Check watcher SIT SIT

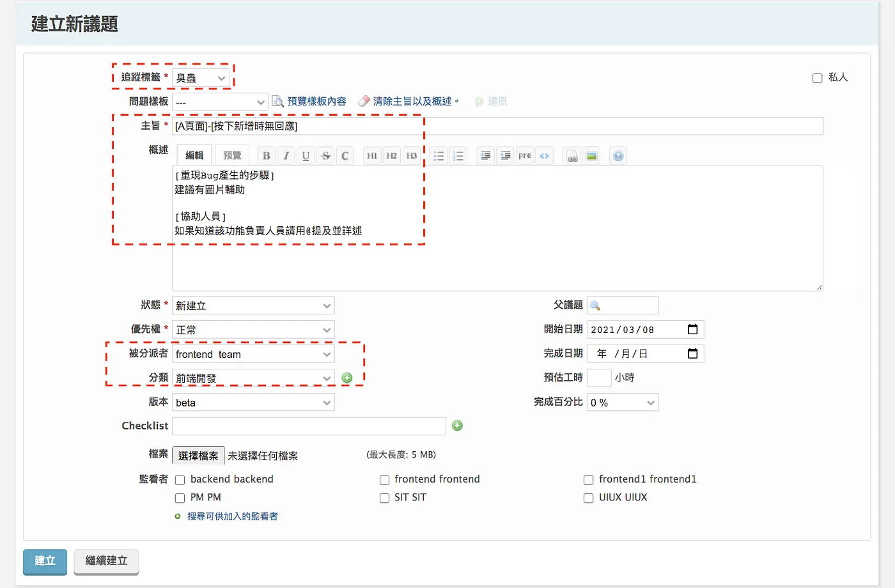[x=384, y=498]
